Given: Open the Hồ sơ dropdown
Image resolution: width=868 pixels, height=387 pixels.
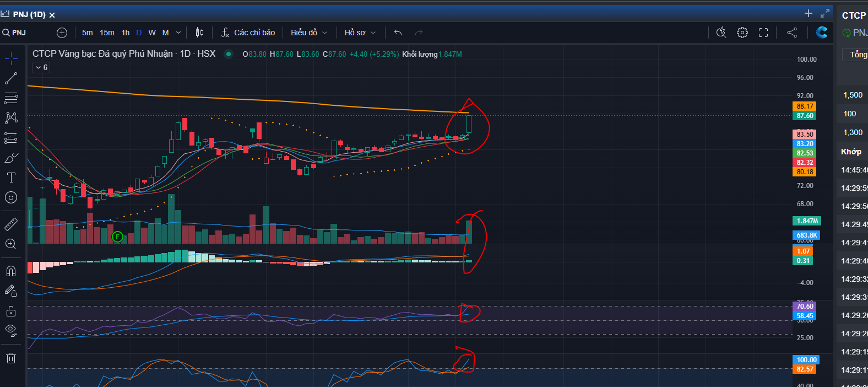Looking at the screenshot, I should pyautogui.click(x=360, y=33).
